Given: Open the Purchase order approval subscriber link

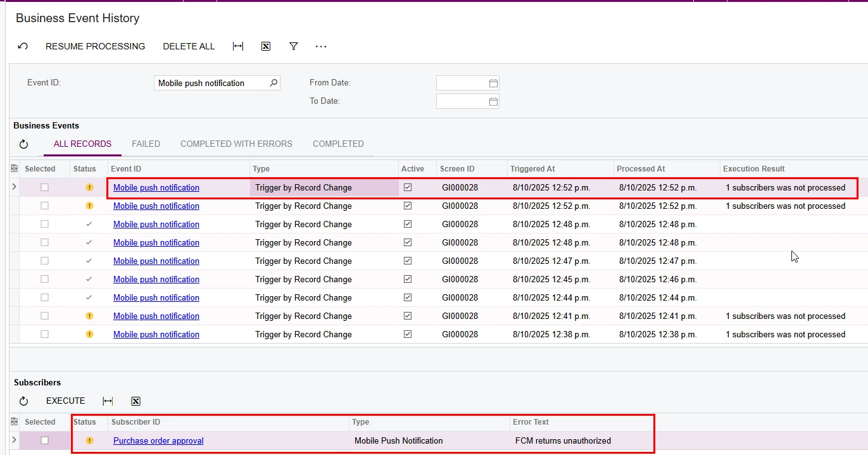Looking at the screenshot, I should (158, 440).
